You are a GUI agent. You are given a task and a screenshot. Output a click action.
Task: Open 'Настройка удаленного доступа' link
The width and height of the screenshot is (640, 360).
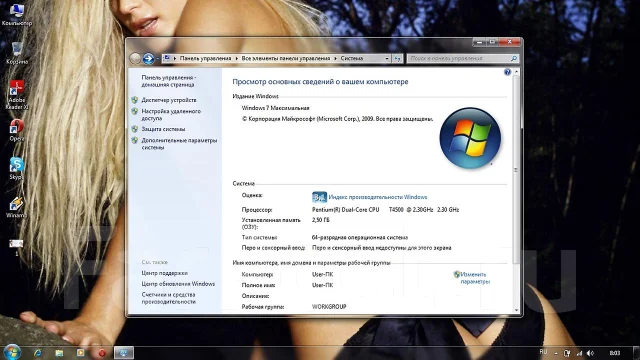click(171, 115)
